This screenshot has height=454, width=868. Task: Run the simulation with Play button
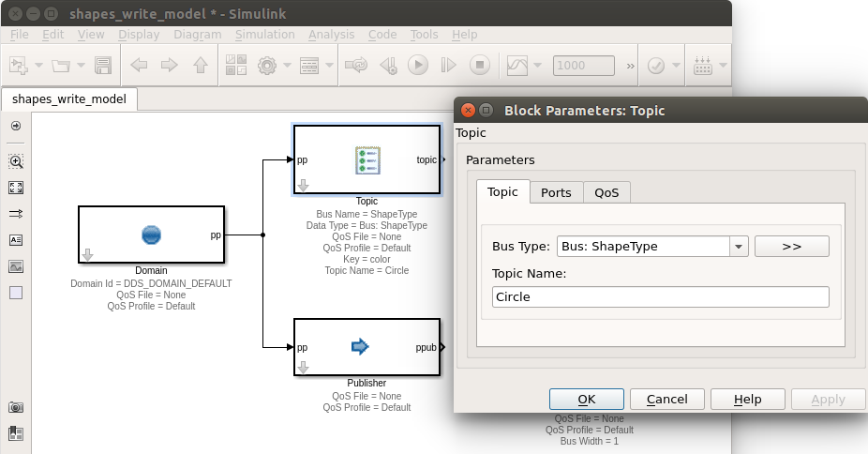(418, 66)
